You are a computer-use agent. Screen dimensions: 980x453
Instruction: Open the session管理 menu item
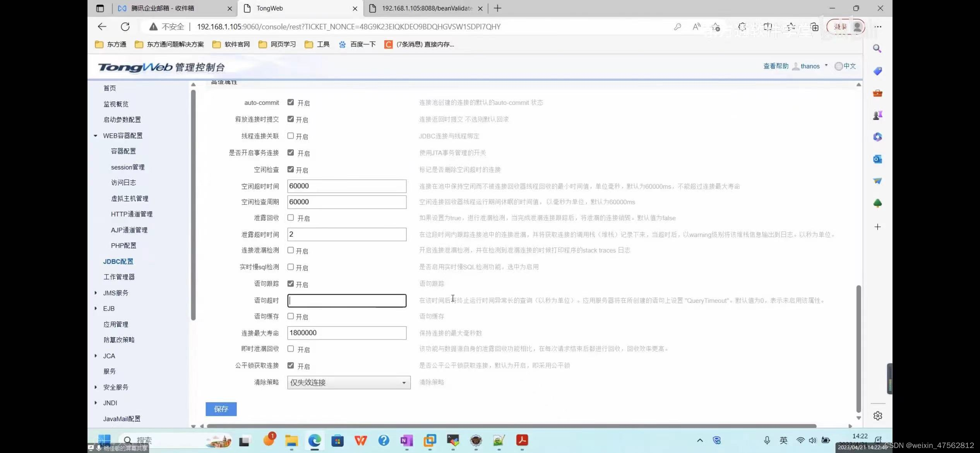[127, 167]
